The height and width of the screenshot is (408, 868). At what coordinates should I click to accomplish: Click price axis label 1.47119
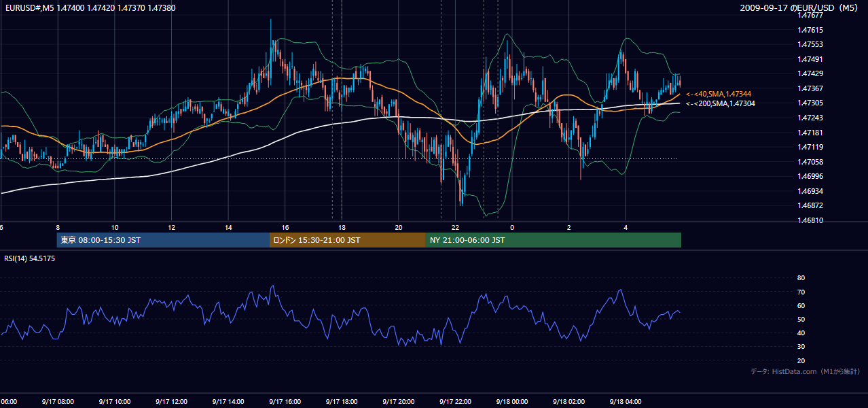point(810,147)
